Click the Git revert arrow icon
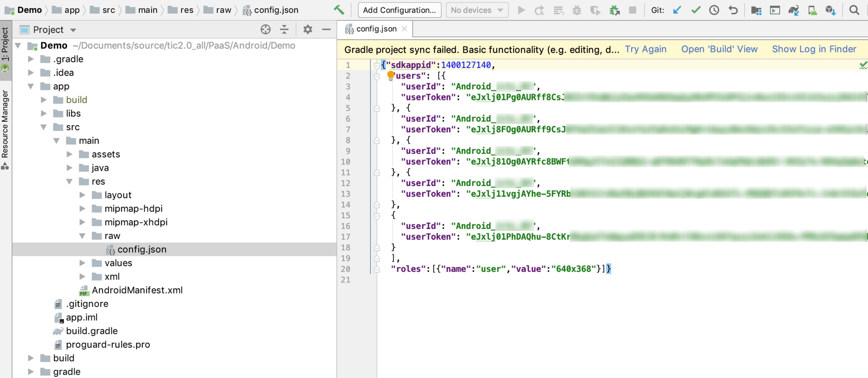This screenshot has height=378, width=868. coord(733,10)
